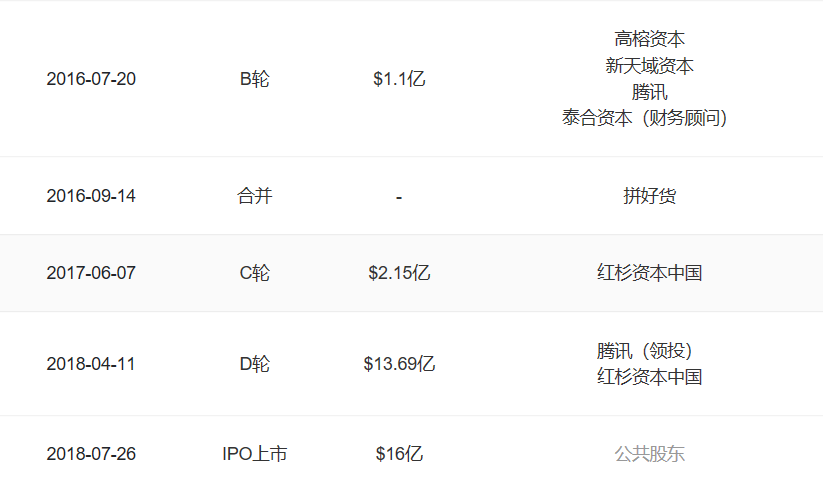
Task: Select the $16亿 IPO amount
Action: coord(399,454)
